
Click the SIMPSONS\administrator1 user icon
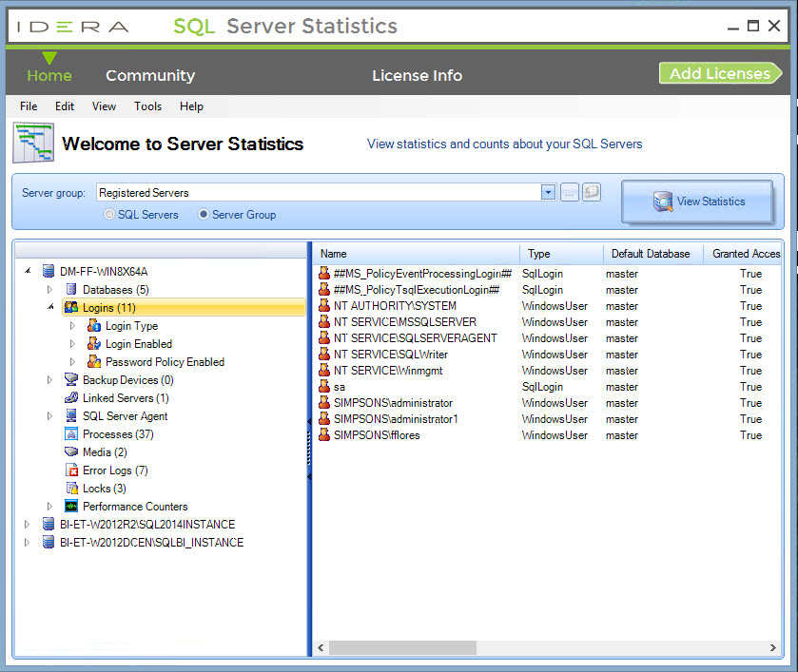pos(324,418)
